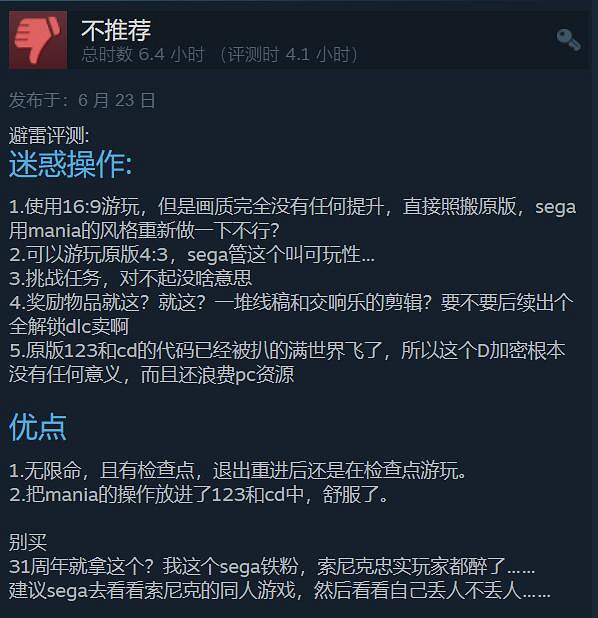
Task: Click the line 2.可以游玩原版4:3
Action: coord(192,255)
